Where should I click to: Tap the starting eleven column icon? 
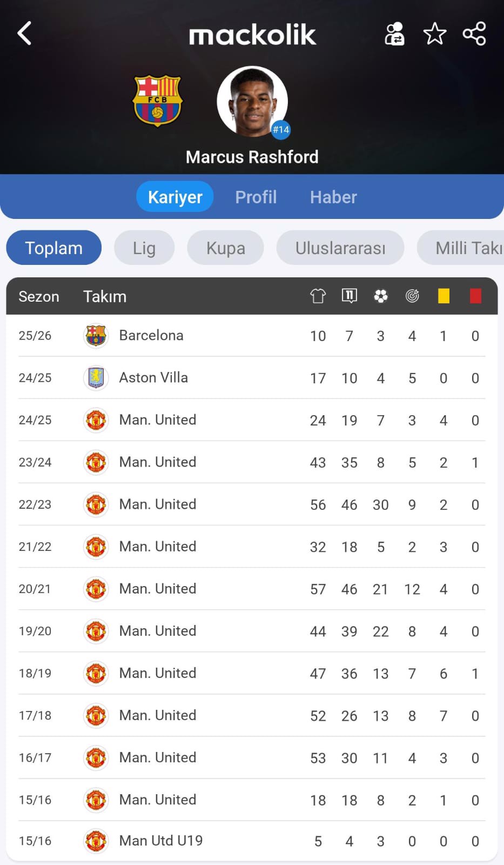click(x=350, y=296)
